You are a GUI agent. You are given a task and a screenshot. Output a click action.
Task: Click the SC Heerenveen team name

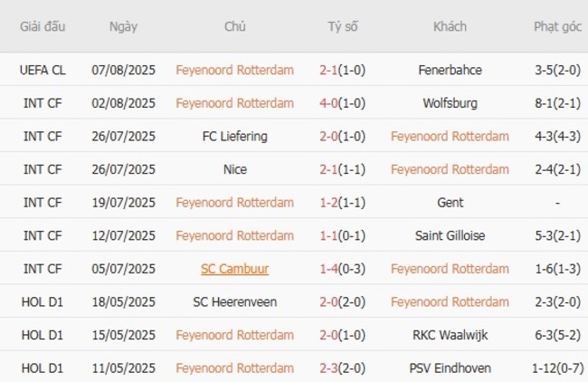pos(234,302)
